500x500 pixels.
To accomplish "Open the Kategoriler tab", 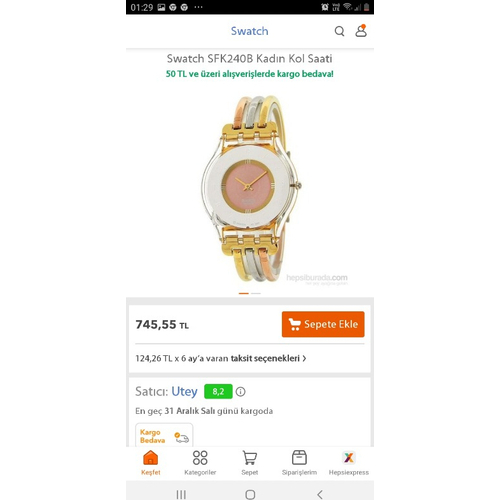I will 200,463.
